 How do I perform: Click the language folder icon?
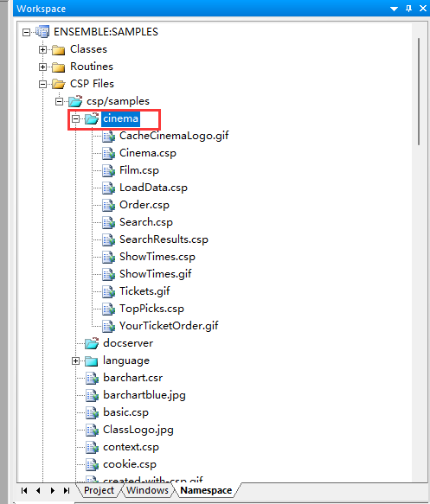point(92,361)
